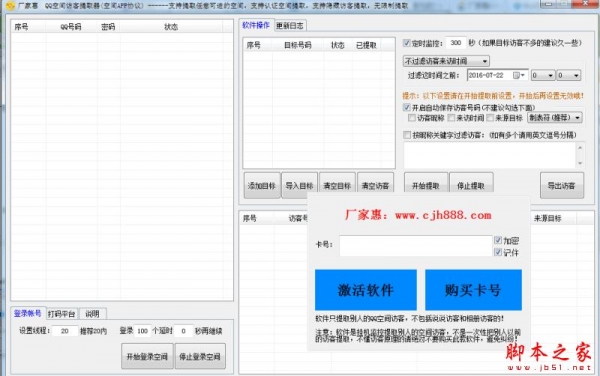Toggle the 记住 checkbox below 加密
Screen dimensions: 600x376
[498, 252]
